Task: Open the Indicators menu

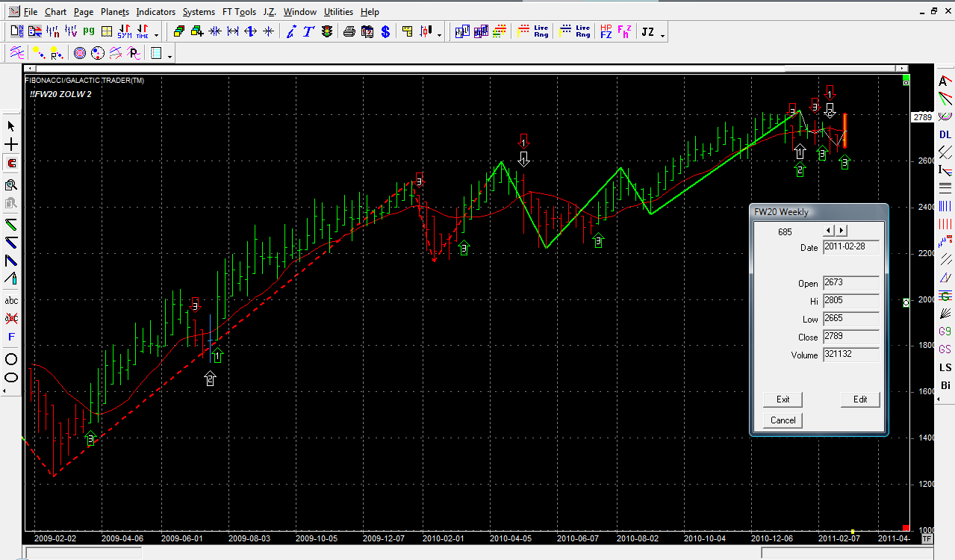Action: pos(155,12)
